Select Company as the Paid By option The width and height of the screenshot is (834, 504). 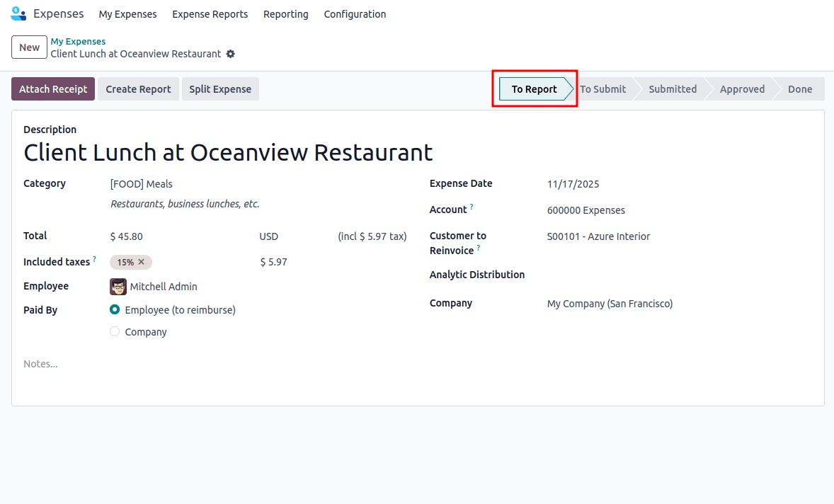(114, 331)
